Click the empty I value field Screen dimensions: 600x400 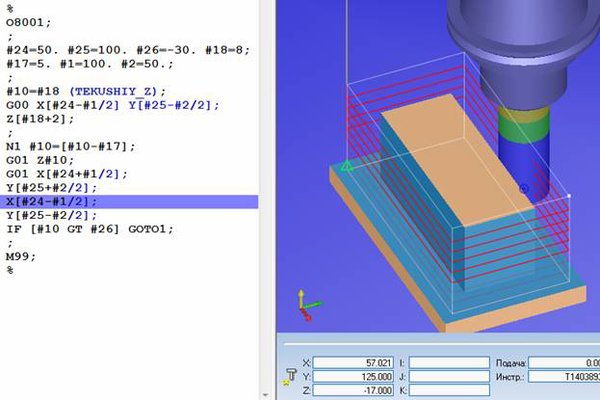448,362
